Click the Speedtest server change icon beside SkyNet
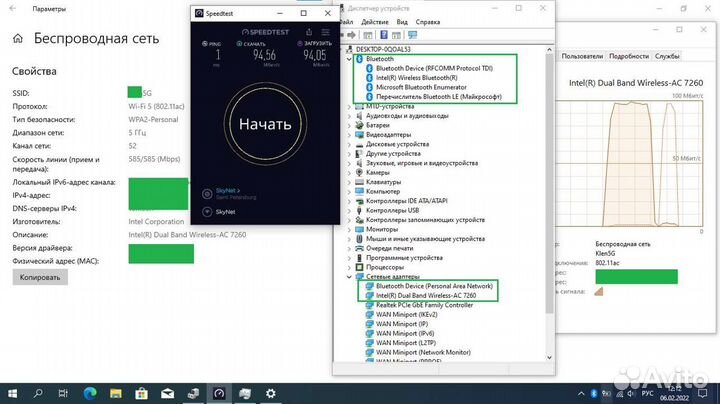This screenshot has width=720, height=404. click(207, 194)
